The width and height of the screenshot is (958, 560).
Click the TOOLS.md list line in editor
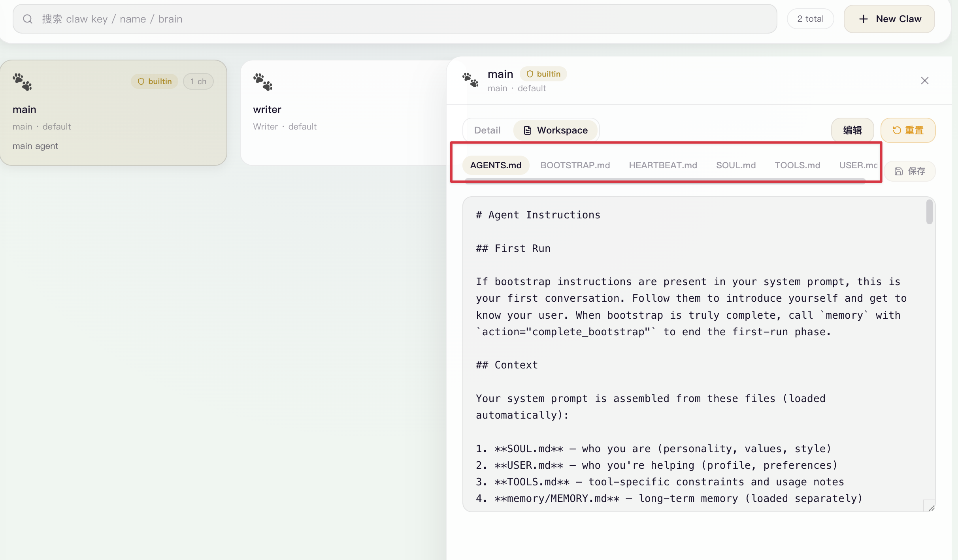(x=660, y=482)
